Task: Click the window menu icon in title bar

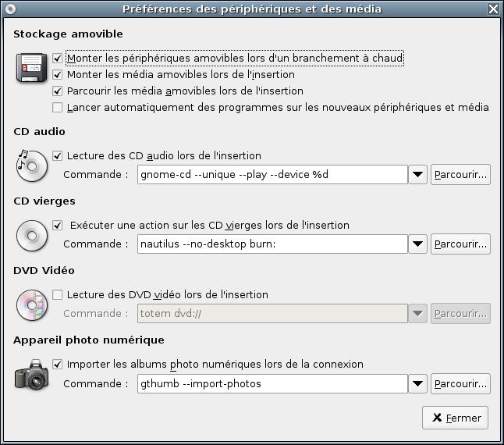Action: coord(10,9)
